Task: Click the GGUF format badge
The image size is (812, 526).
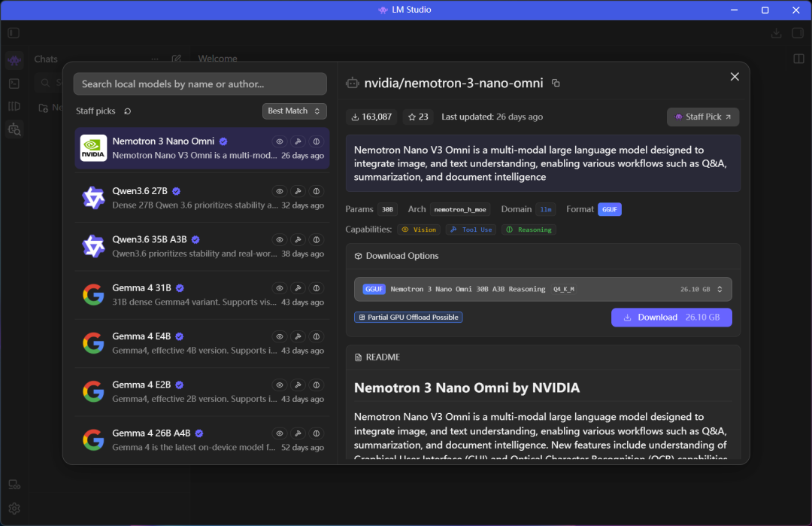Action: coord(610,209)
